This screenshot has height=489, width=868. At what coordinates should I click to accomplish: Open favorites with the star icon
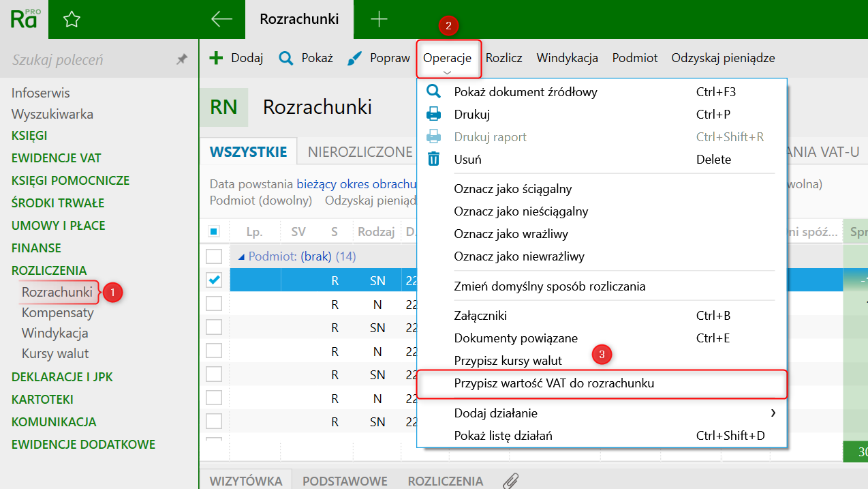[x=72, y=20]
